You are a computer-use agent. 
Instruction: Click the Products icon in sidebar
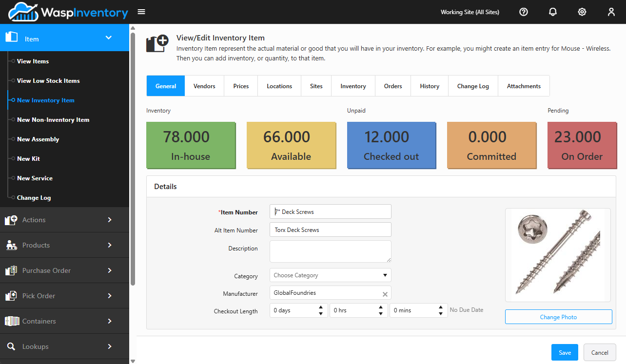[11, 245]
